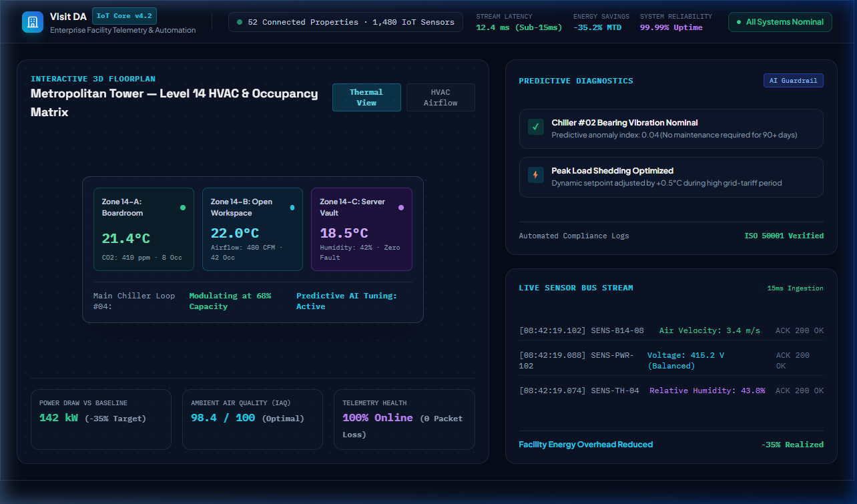The height and width of the screenshot is (504, 857).
Task: Click the ISO 50001 Verified text
Action: coord(784,236)
